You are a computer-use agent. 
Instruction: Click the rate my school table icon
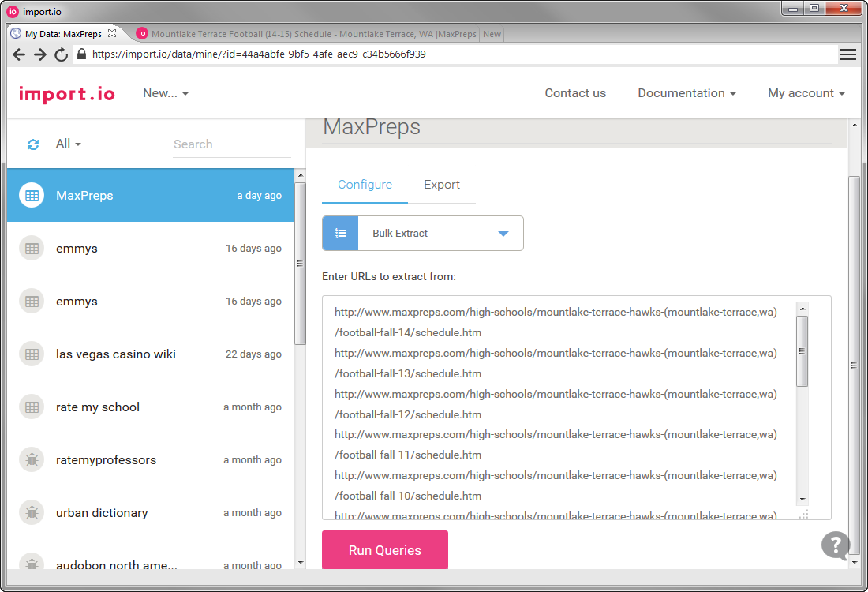(x=32, y=407)
